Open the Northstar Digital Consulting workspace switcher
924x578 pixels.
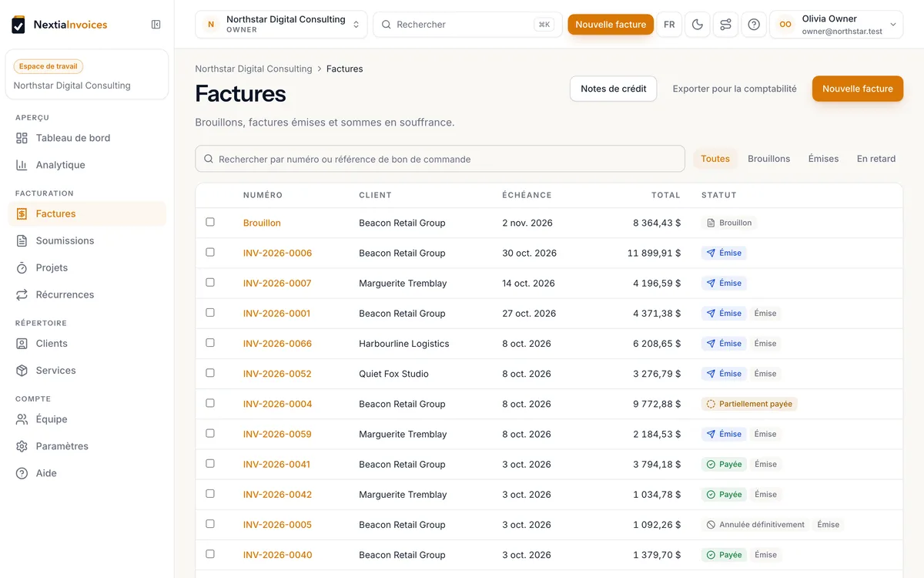coord(281,25)
